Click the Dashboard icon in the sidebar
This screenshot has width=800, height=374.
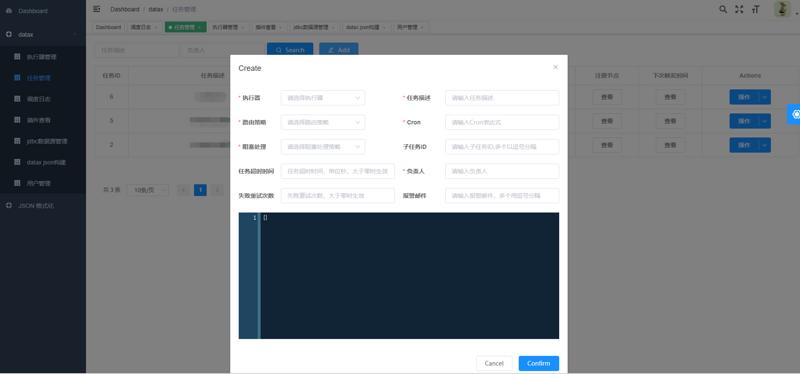click(9, 11)
